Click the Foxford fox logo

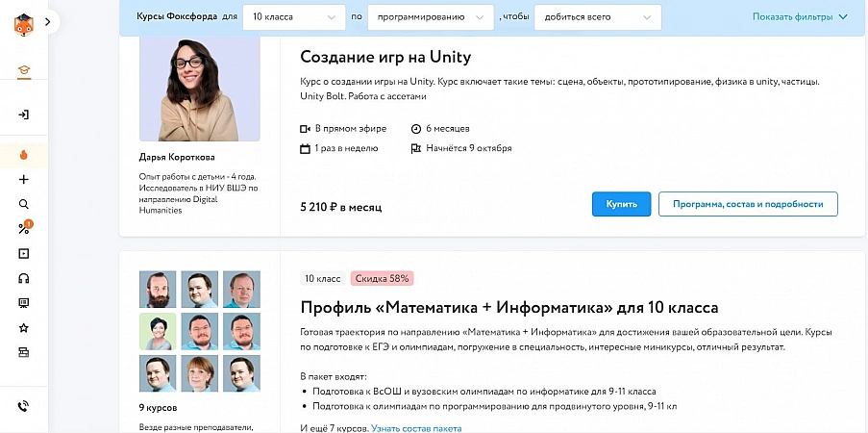pyautogui.click(x=23, y=23)
